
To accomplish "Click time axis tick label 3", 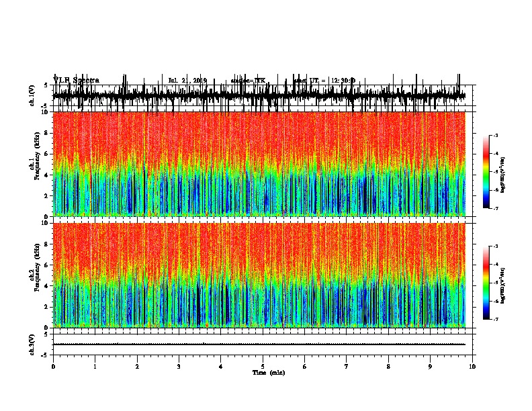I will pyautogui.click(x=179, y=367).
